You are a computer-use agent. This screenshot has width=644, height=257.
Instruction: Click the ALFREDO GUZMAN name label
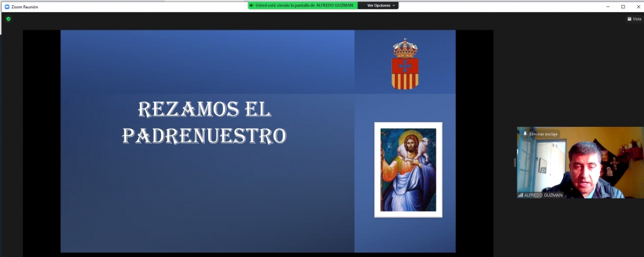(x=544, y=195)
